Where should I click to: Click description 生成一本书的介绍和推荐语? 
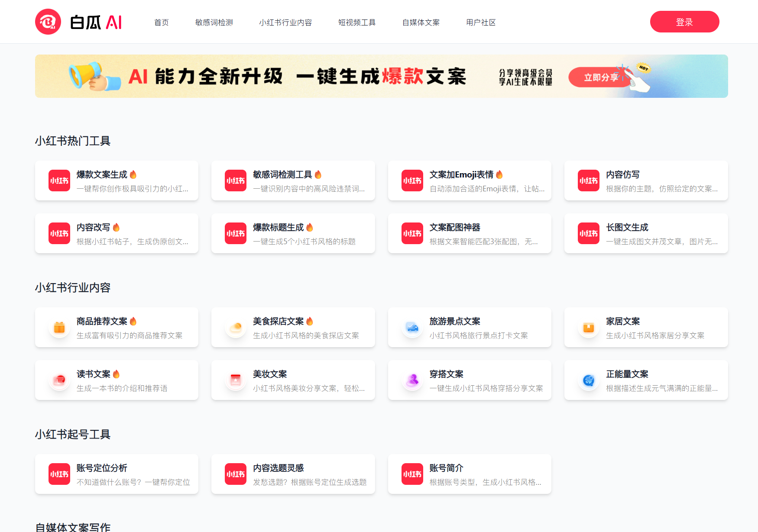[122, 388]
